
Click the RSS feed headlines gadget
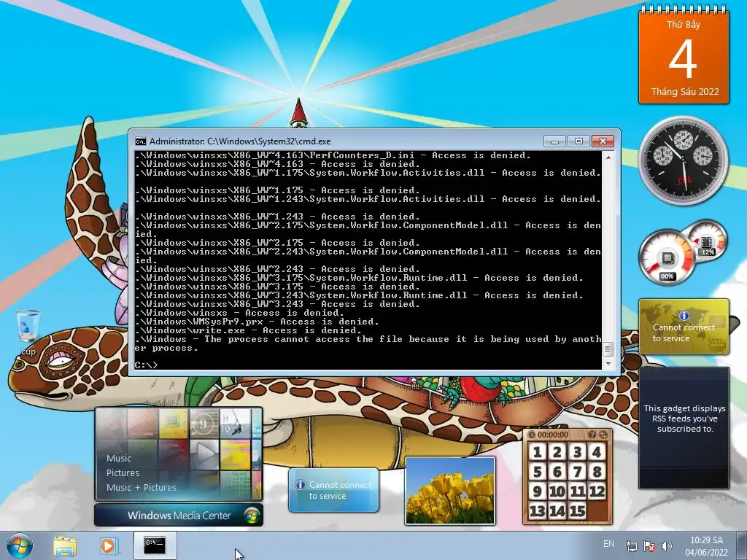click(684, 427)
